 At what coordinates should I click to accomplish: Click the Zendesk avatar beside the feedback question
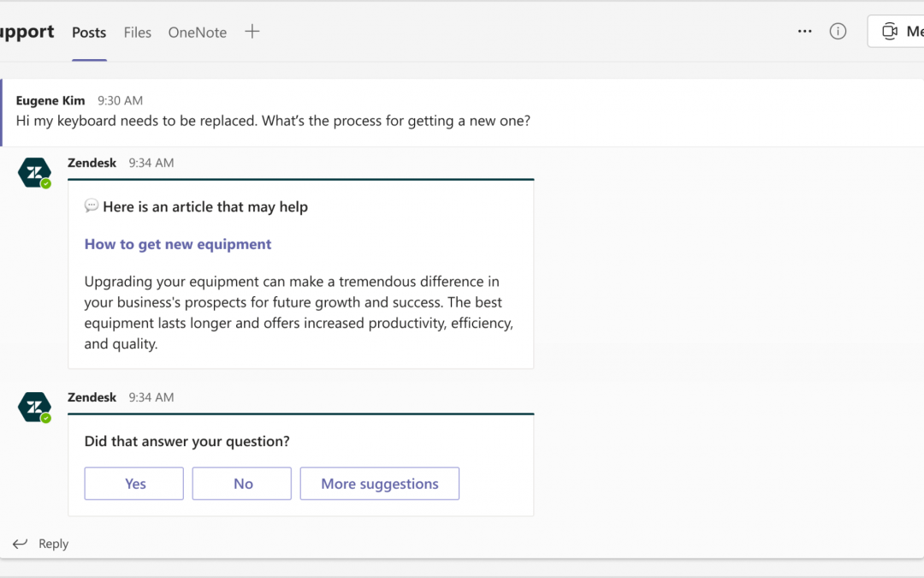(x=35, y=408)
